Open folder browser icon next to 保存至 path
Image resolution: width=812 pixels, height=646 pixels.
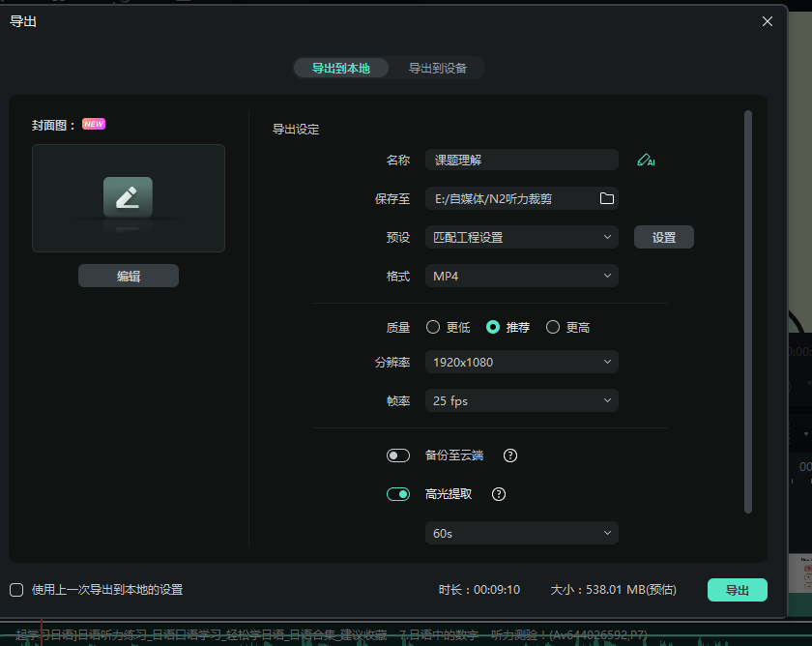point(607,196)
